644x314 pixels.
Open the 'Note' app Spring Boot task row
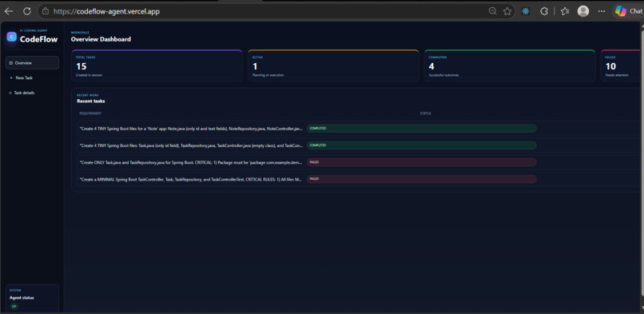357,129
